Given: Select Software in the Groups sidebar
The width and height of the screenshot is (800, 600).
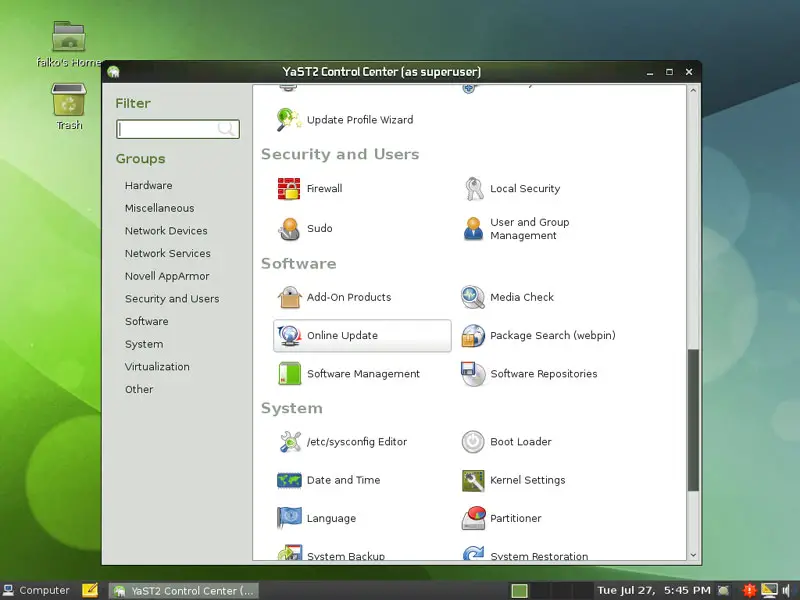Looking at the screenshot, I should pyautogui.click(x=147, y=321).
